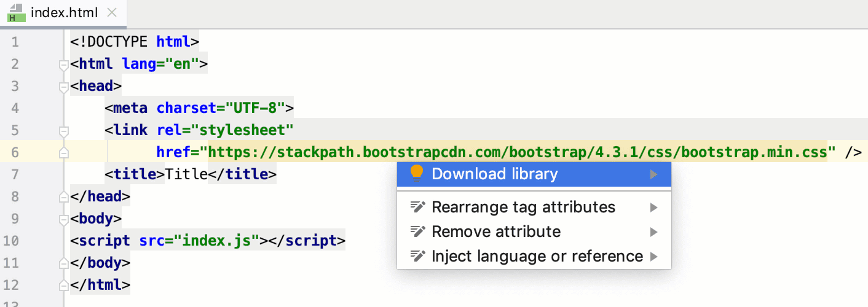Collapse the link tag fold marker on line 5
The width and height of the screenshot is (868, 307).
(x=63, y=131)
